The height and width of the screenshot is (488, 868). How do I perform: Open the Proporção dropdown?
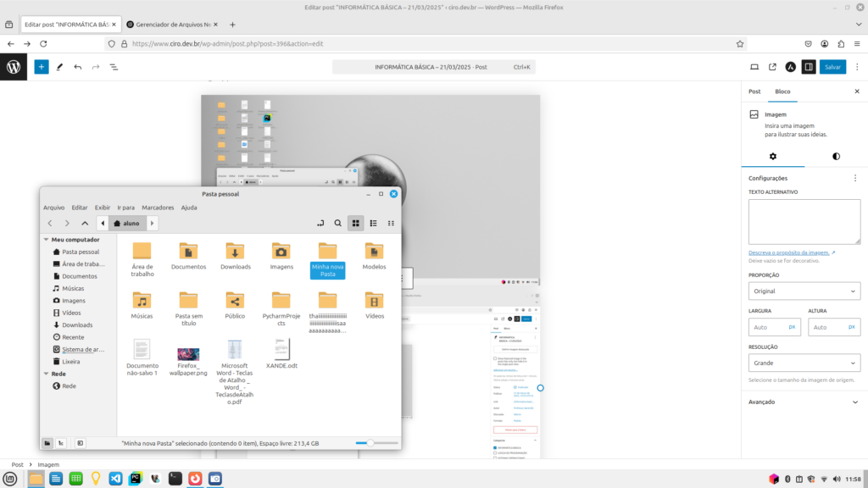coord(804,291)
